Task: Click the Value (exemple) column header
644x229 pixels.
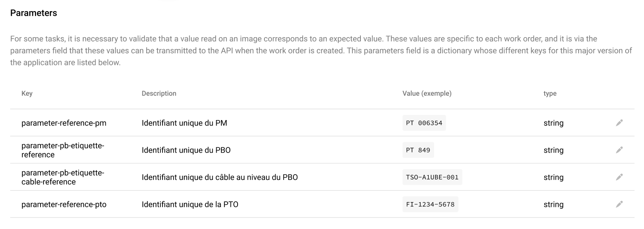Action: click(x=427, y=94)
